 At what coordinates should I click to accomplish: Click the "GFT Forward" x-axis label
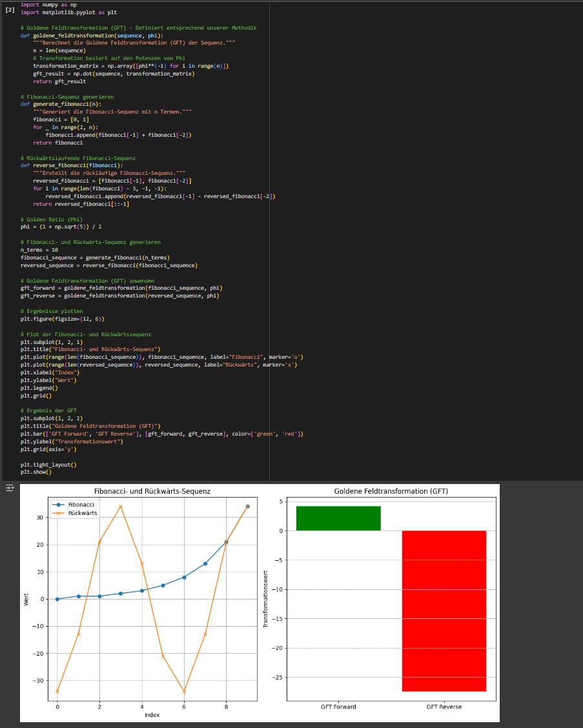(x=338, y=707)
